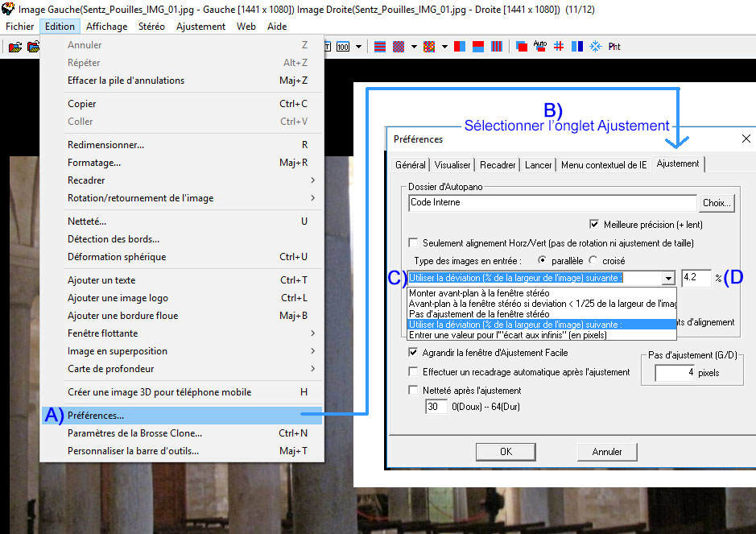Open the deviation mode dropdown arrow
The width and height of the screenshot is (756, 534).
coord(668,278)
